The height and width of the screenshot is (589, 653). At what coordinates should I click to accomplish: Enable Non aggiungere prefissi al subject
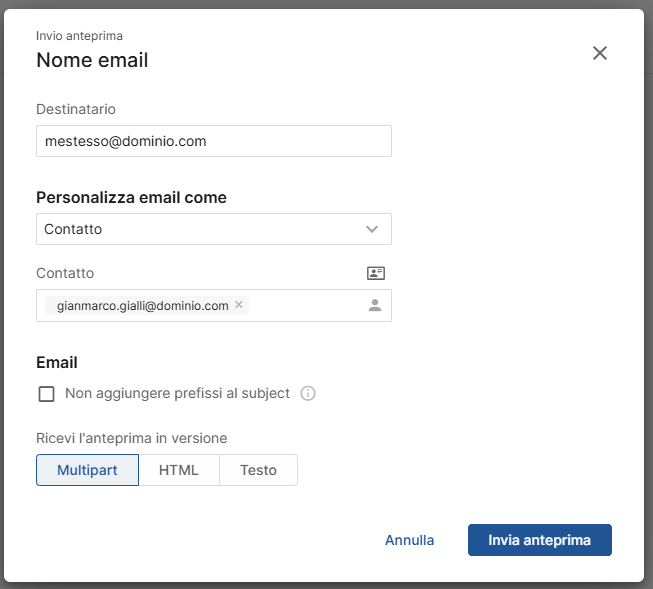click(46, 394)
